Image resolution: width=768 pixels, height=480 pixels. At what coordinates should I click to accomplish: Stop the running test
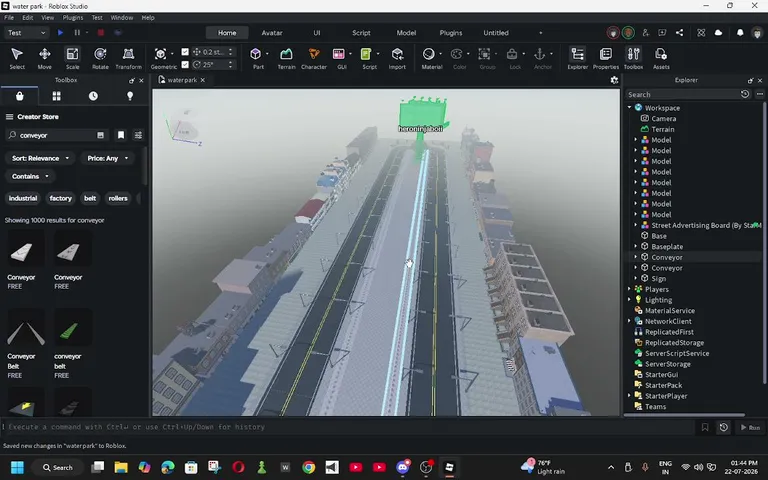pyautogui.click(x=101, y=33)
